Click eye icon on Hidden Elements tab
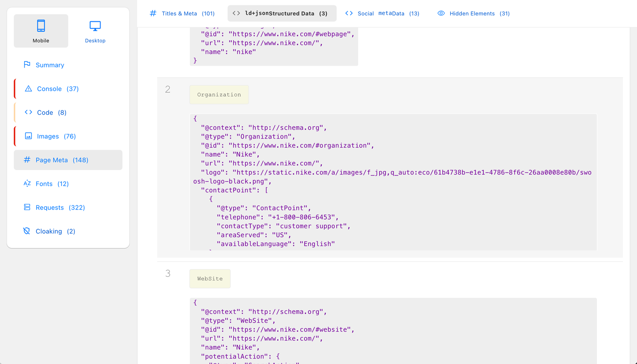 (x=441, y=13)
